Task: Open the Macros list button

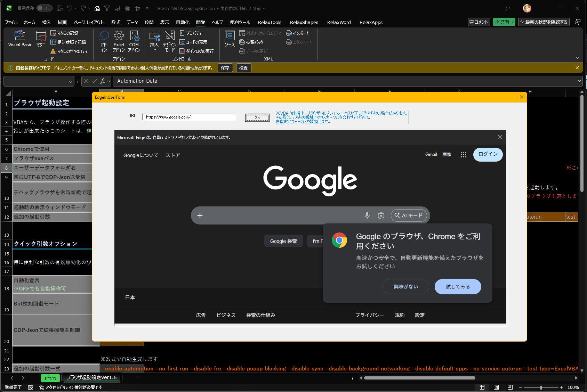Action: click(41, 39)
